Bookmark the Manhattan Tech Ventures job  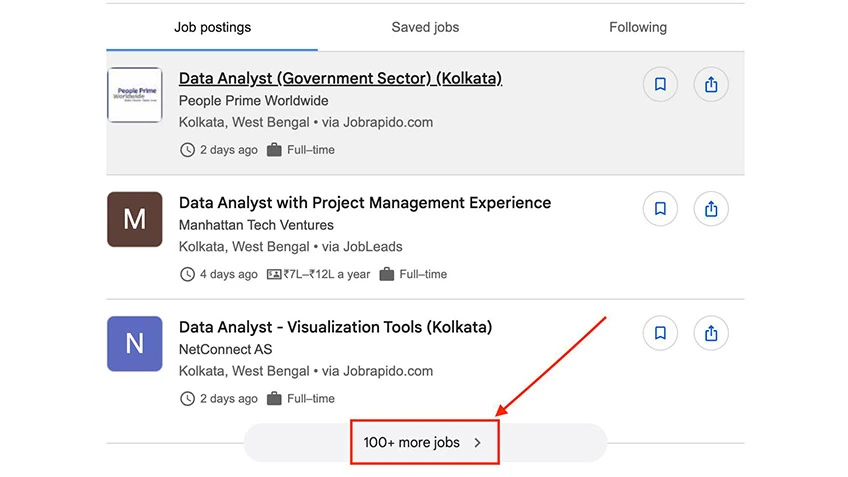pyautogui.click(x=660, y=209)
